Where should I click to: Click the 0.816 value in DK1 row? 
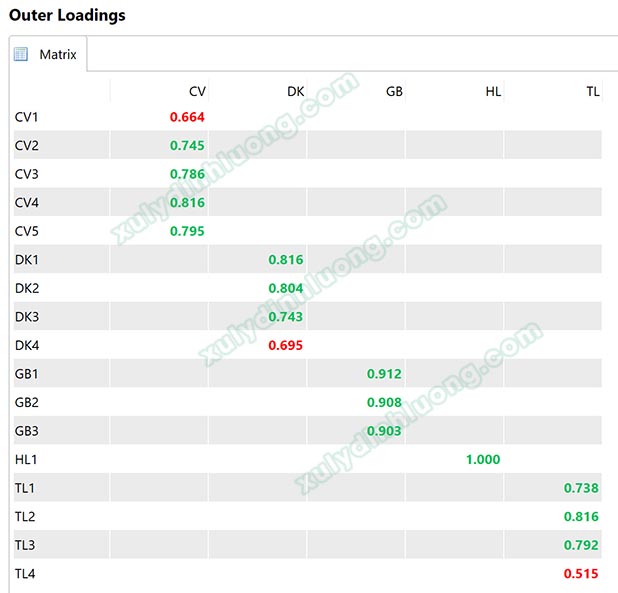[x=286, y=260]
